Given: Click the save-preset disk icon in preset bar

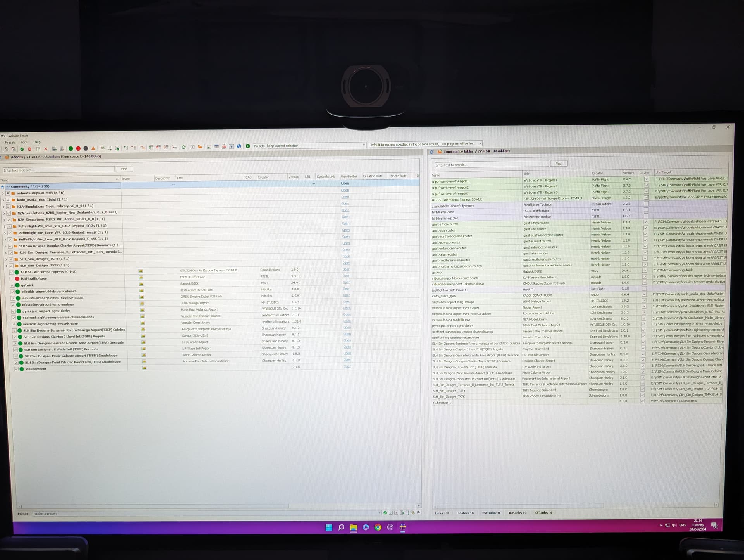Looking at the screenshot, I should (418, 513).
